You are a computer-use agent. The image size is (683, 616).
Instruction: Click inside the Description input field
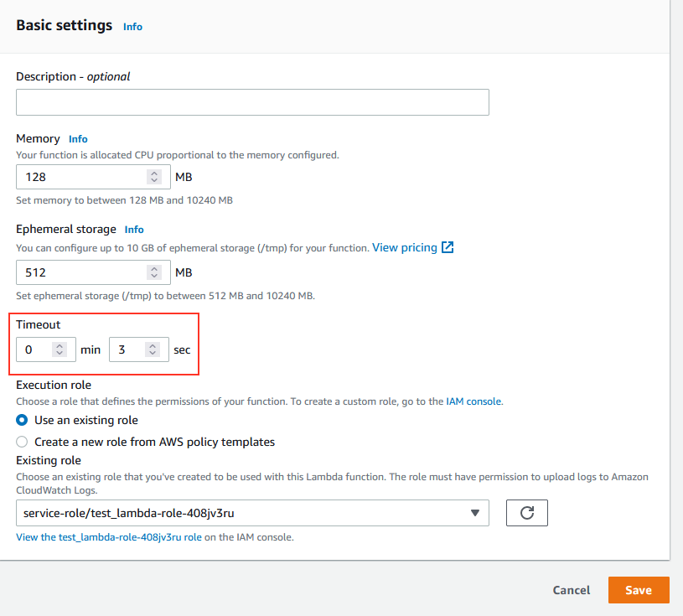[x=251, y=101]
